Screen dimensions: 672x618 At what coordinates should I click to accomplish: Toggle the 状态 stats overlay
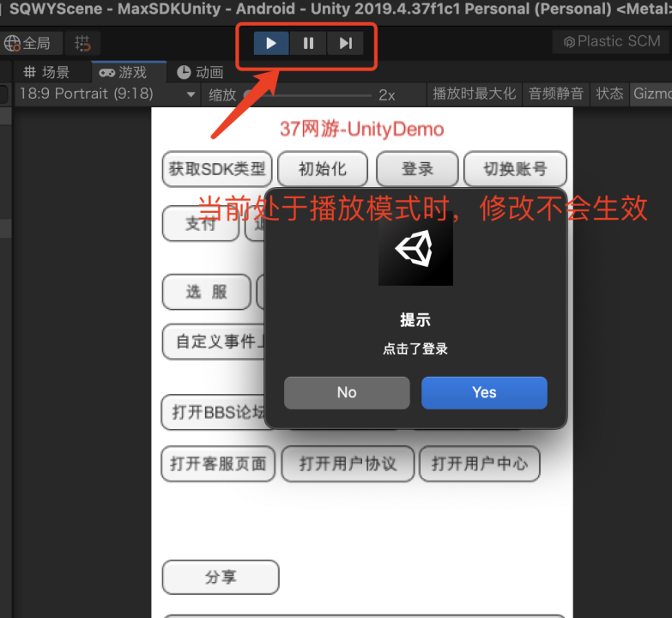click(609, 94)
